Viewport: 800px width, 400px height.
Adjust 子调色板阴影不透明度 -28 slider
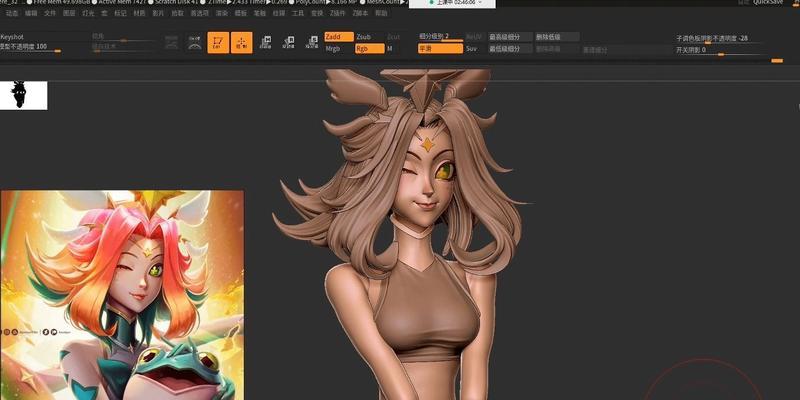720,39
